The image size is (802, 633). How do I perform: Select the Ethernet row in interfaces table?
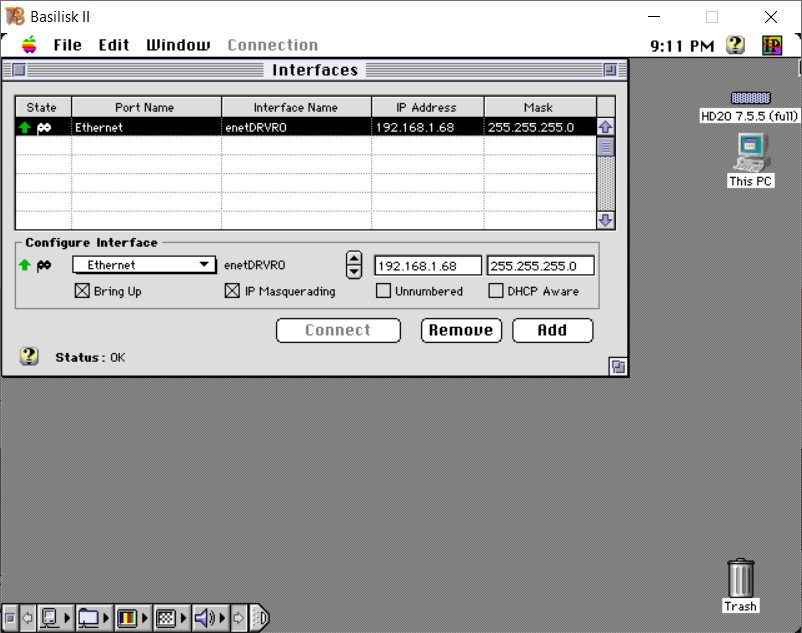pos(306,127)
